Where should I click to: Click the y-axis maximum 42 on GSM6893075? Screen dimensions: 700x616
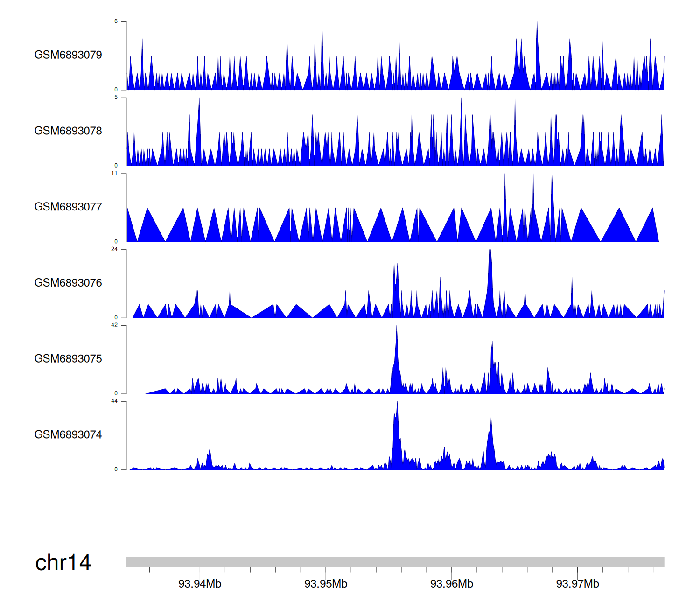tap(114, 325)
